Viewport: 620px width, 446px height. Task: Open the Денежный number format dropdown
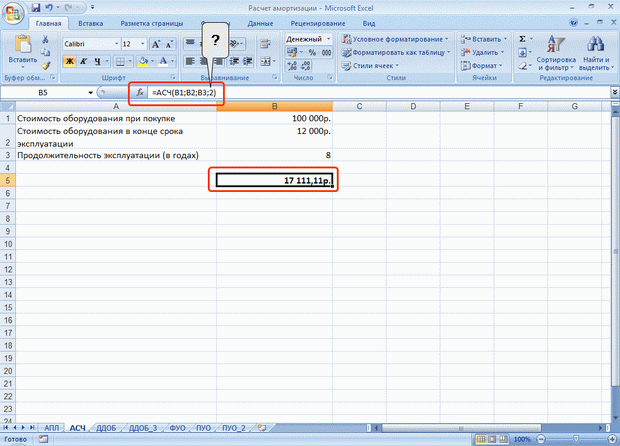tap(328, 39)
